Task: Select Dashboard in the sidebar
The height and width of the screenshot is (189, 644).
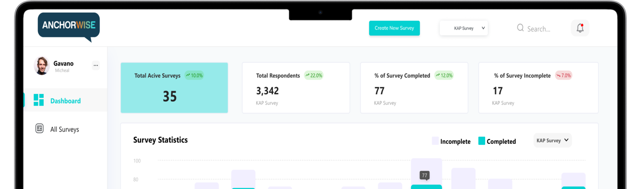Action: [65, 101]
